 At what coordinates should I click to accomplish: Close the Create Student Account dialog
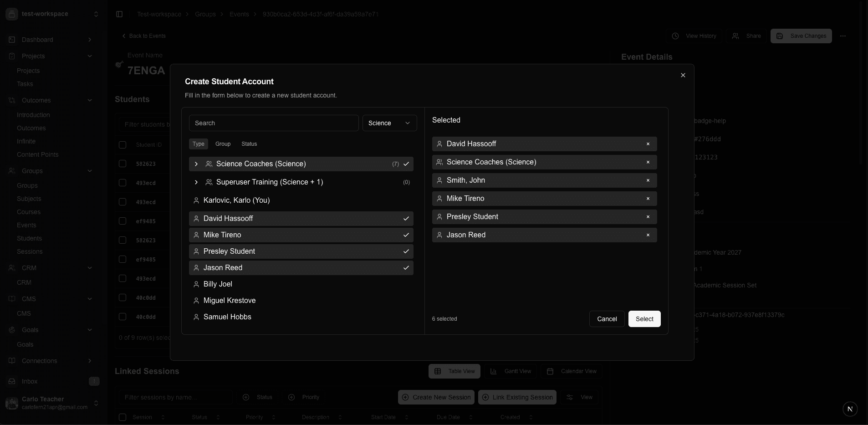[683, 75]
